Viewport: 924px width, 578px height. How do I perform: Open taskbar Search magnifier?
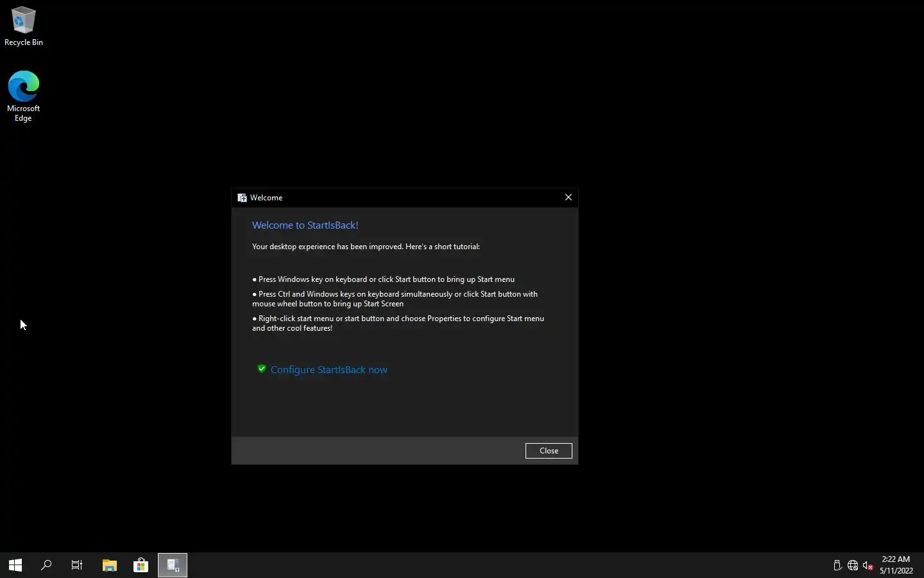(x=46, y=565)
